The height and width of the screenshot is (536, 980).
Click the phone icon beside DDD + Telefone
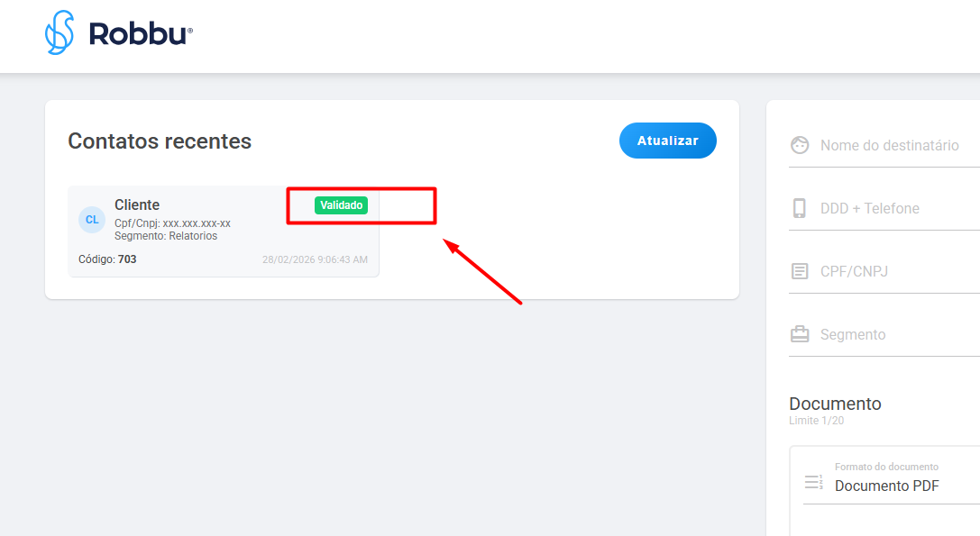point(800,208)
